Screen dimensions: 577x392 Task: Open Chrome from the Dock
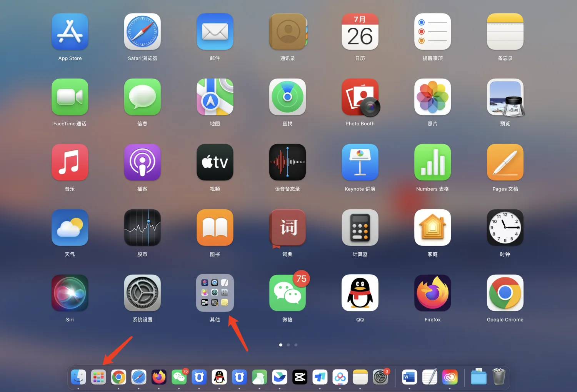[118, 377]
